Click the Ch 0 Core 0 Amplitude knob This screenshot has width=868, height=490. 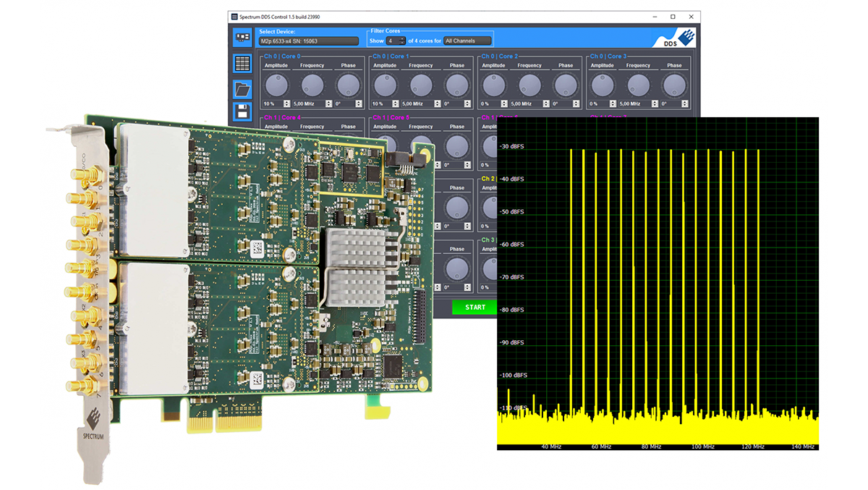276,85
